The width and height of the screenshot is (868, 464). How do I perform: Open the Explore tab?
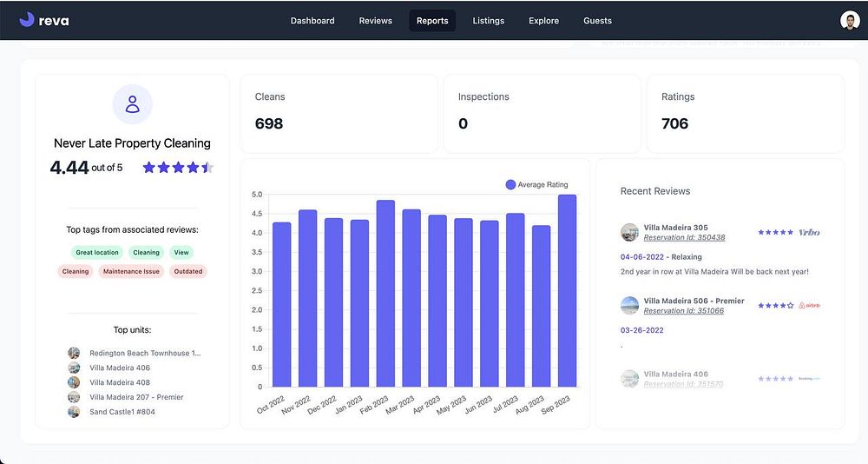[x=543, y=21]
